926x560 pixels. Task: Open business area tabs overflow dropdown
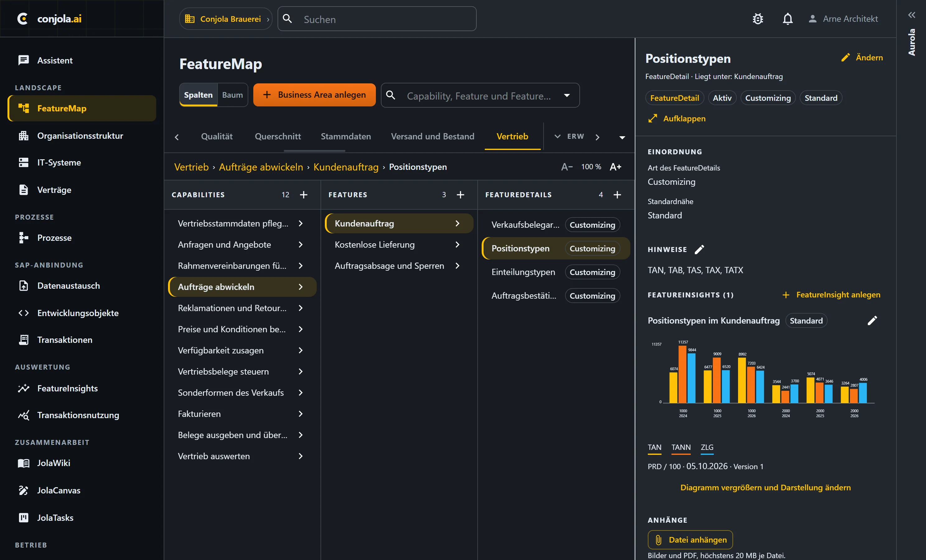point(622,138)
